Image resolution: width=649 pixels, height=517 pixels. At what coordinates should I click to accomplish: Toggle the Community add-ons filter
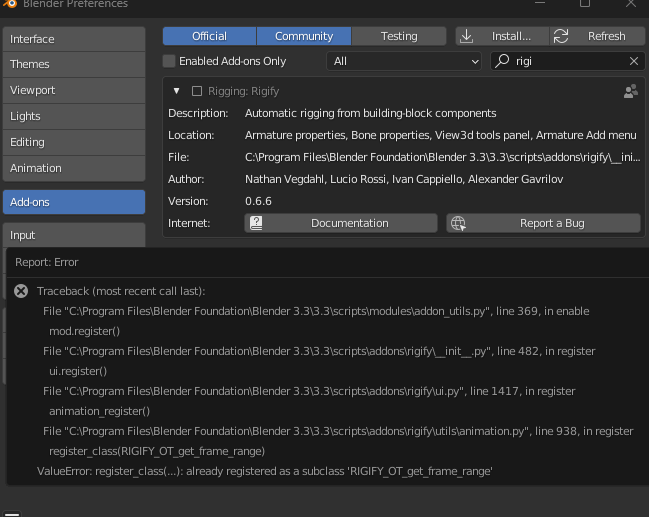click(x=304, y=36)
